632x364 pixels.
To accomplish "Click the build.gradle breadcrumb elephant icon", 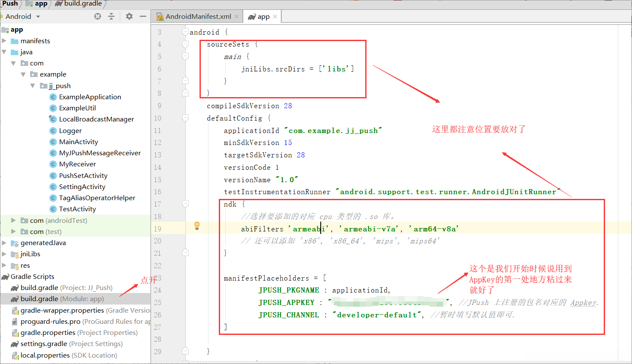I will (59, 3).
